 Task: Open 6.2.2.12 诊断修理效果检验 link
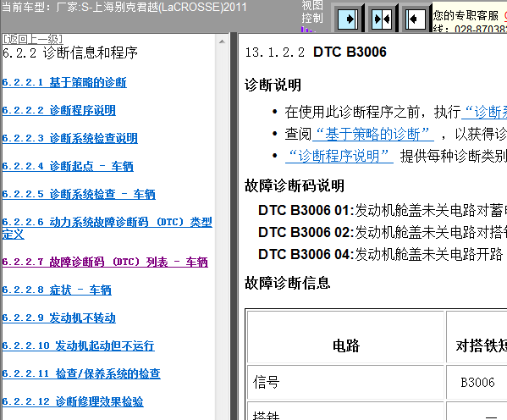[73, 401]
